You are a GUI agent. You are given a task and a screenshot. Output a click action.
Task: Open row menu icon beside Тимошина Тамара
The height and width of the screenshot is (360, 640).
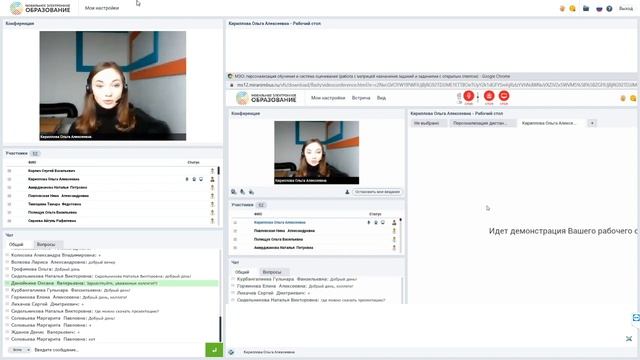9,204
